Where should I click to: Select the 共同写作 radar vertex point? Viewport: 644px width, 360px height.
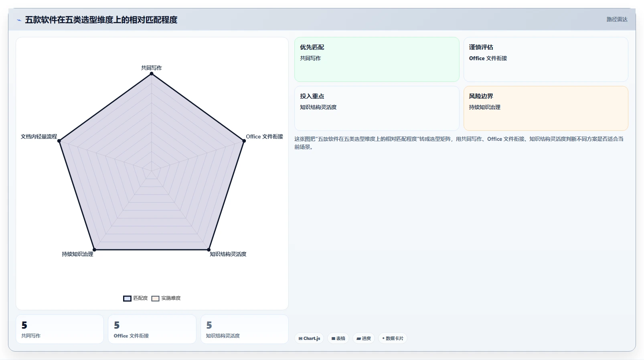pyautogui.click(x=152, y=73)
